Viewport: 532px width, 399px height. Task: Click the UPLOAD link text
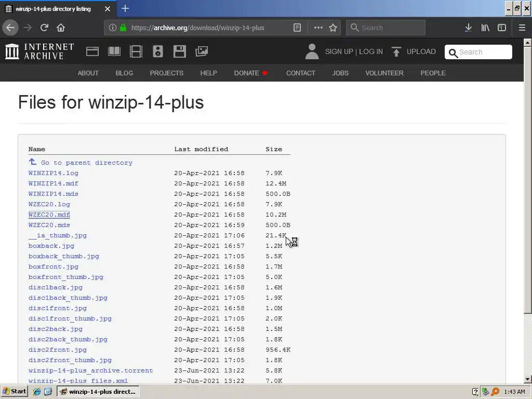pos(421,51)
